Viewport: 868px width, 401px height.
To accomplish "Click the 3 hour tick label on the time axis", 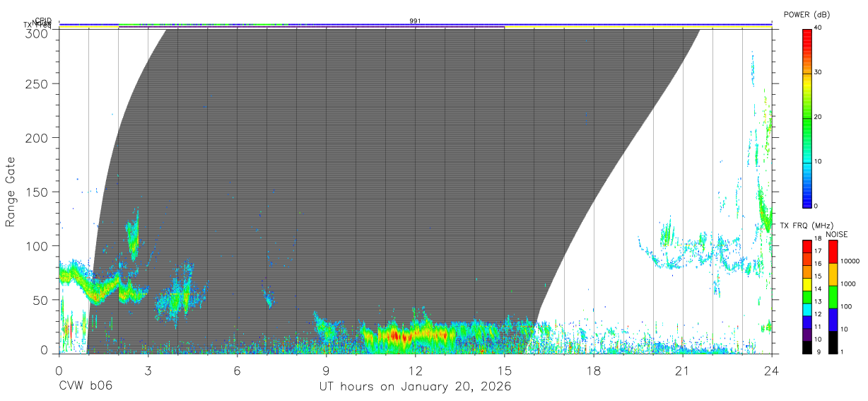I will click(148, 371).
